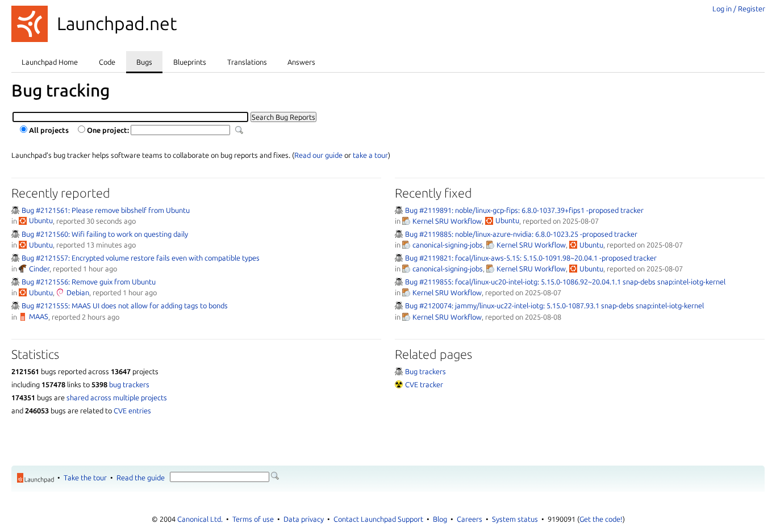Click Log in / Register link
776x532 pixels.
(739, 9)
